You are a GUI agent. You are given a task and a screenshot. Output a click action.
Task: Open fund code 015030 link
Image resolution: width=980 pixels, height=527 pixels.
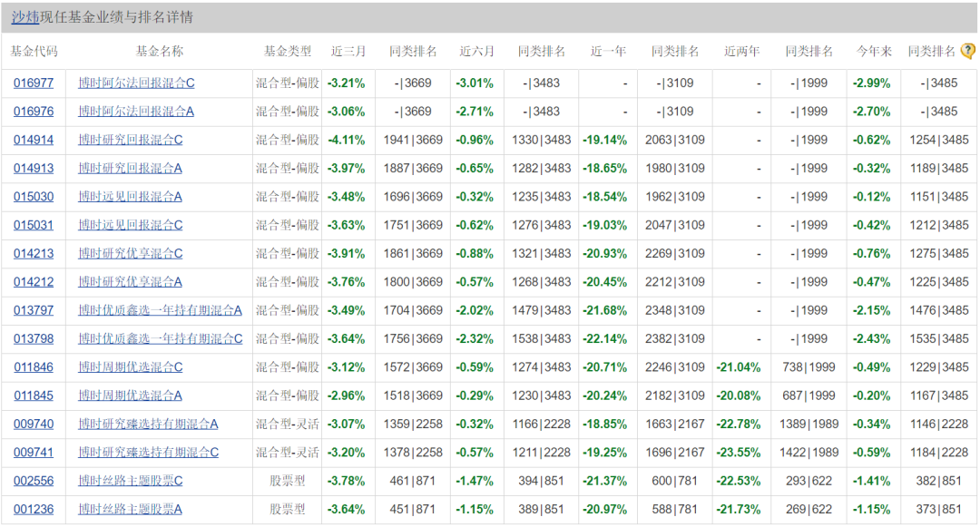[x=34, y=197]
